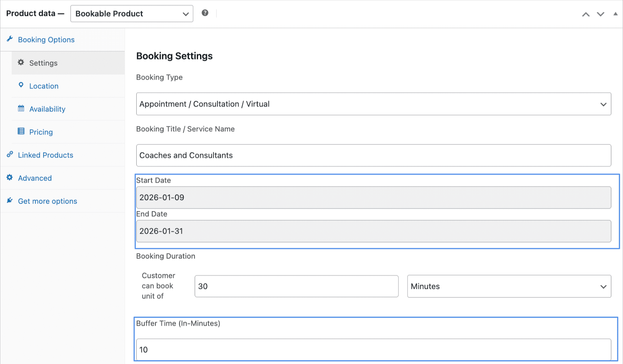Image resolution: width=623 pixels, height=364 pixels.
Task: Click the Advanced gear icon
Action: click(10, 177)
